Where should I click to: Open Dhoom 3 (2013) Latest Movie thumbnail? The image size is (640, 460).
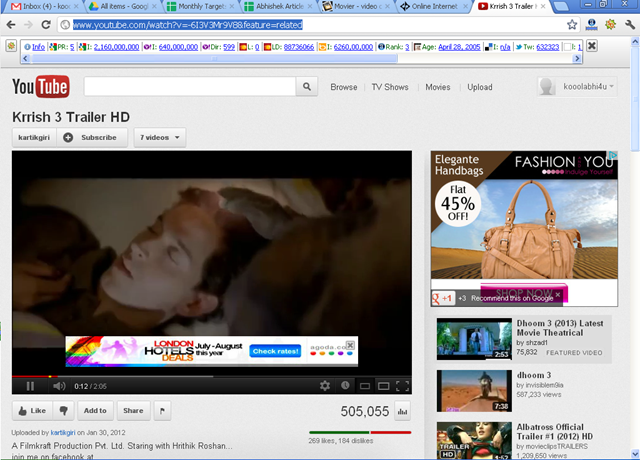point(474,339)
